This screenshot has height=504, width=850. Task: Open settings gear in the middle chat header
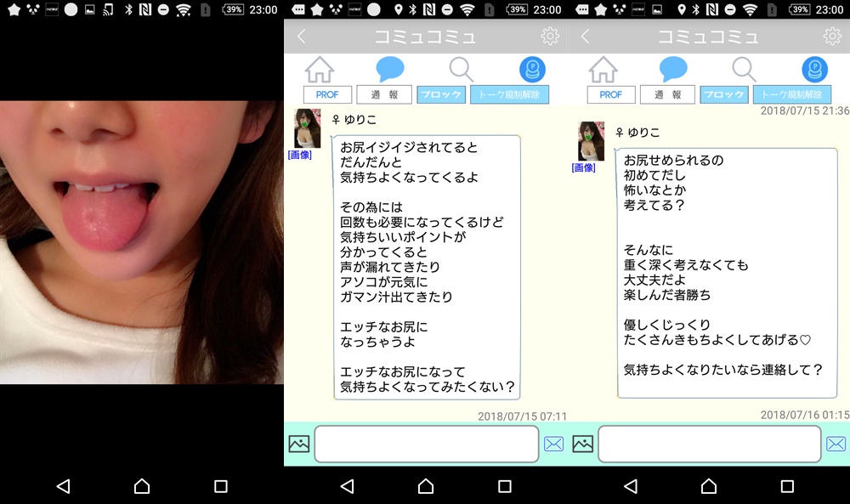click(x=550, y=37)
